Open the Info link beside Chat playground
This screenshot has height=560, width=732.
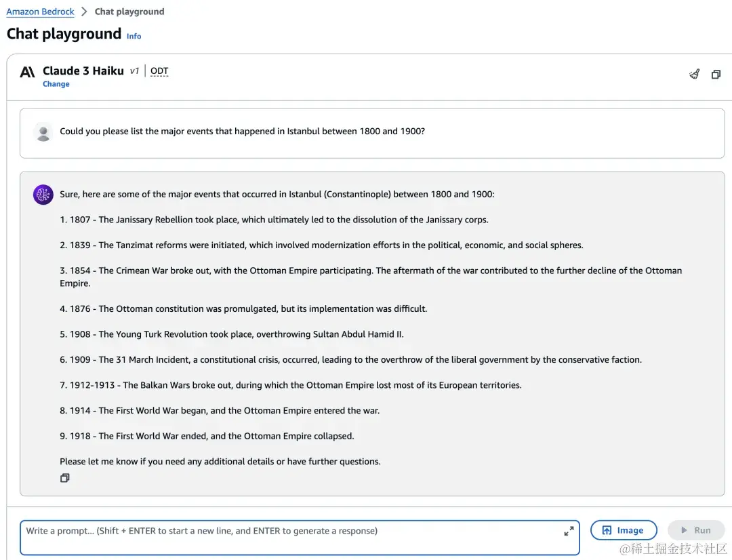click(134, 36)
